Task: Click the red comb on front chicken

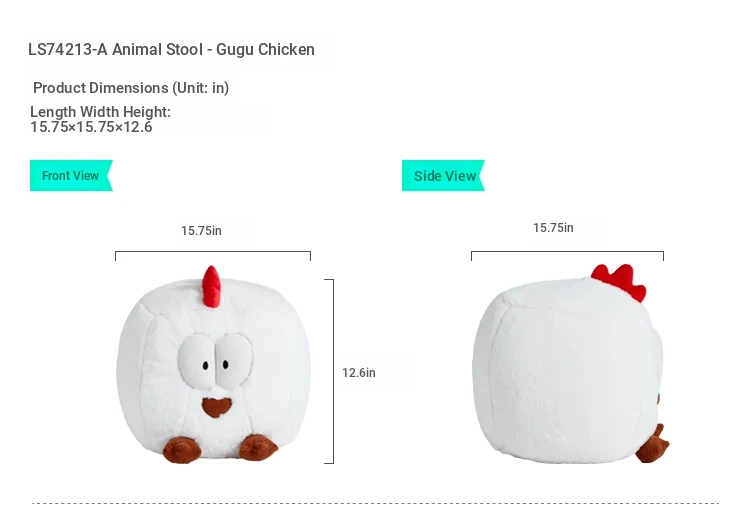Action: pos(211,286)
